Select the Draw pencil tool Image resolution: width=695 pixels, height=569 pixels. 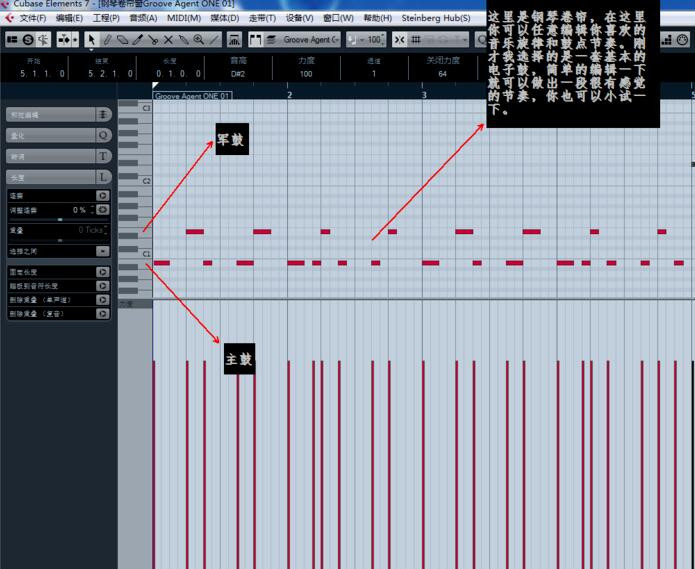pyautogui.click(x=108, y=39)
